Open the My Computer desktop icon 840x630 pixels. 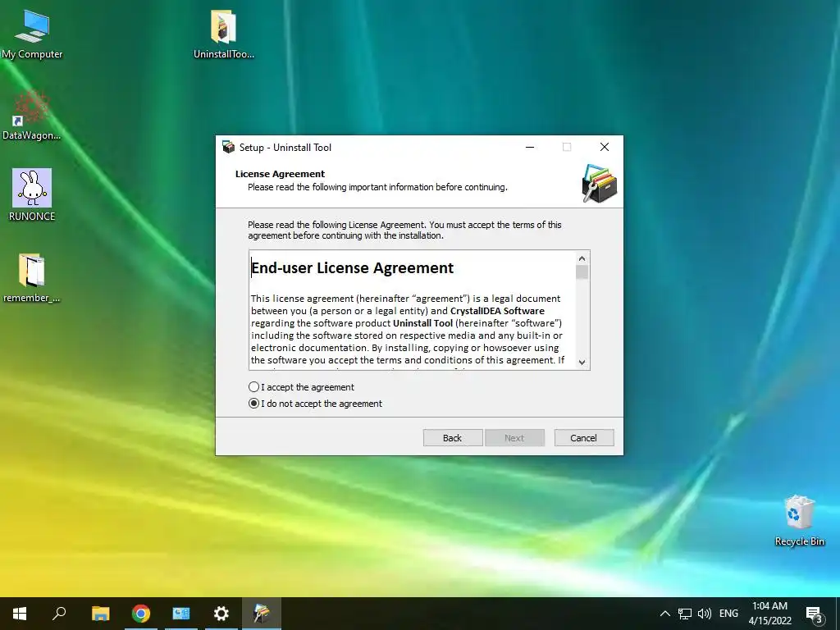click(x=32, y=33)
